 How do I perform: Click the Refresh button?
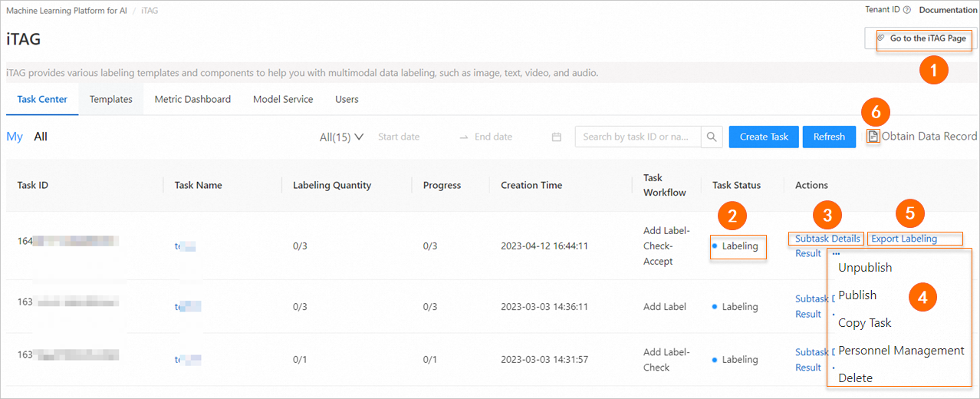[829, 137]
